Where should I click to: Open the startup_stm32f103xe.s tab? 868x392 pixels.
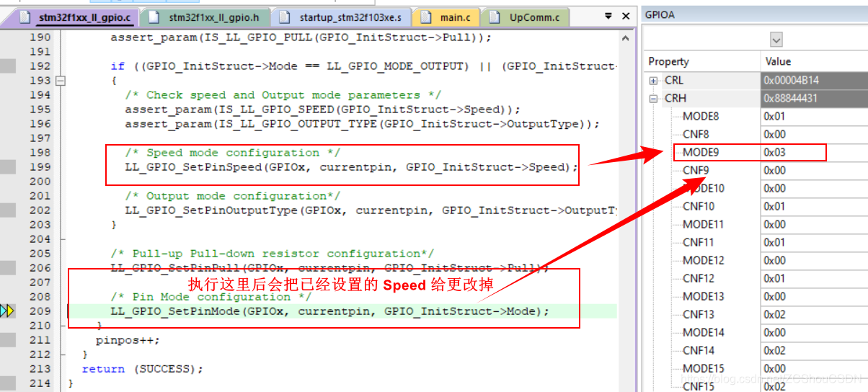point(343,17)
